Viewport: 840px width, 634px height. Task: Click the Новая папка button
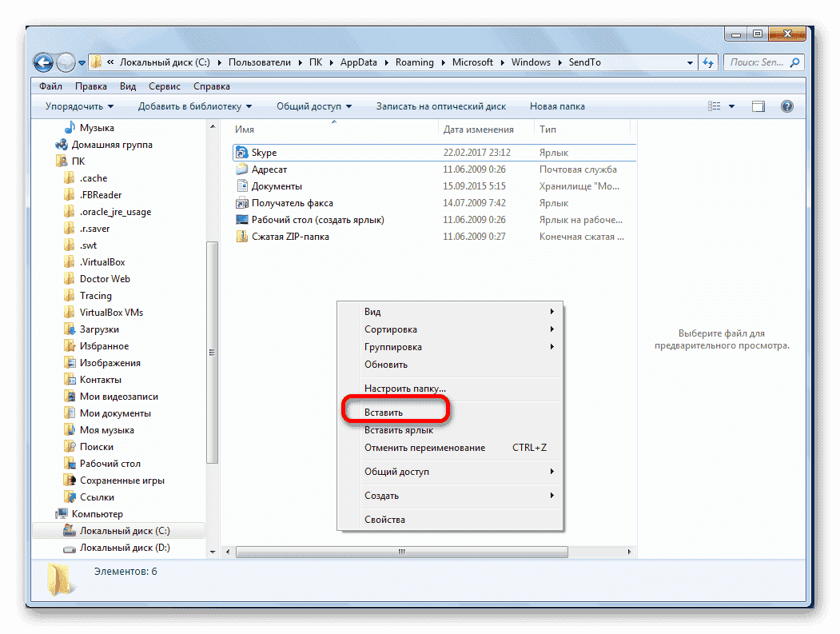pyautogui.click(x=558, y=106)
